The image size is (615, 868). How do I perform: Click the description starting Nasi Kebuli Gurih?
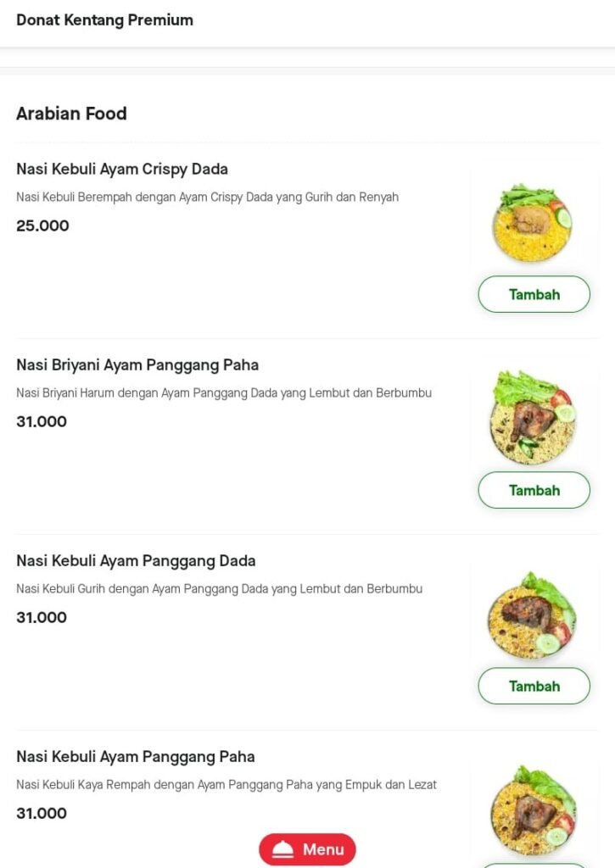(220, 589)
